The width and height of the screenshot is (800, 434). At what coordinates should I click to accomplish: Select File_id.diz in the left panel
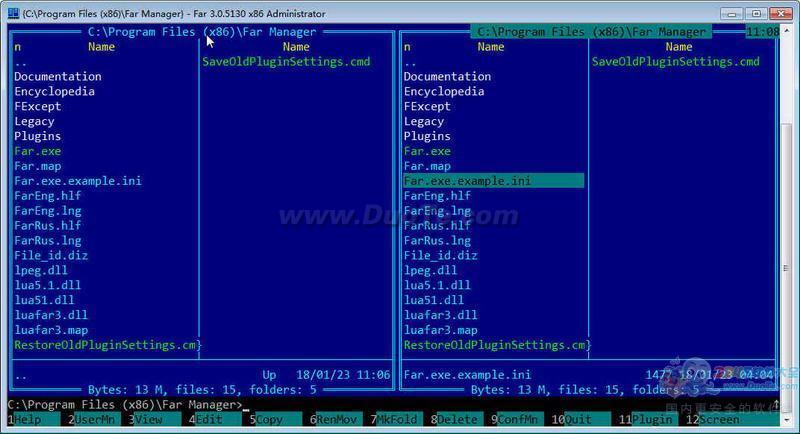51,256
